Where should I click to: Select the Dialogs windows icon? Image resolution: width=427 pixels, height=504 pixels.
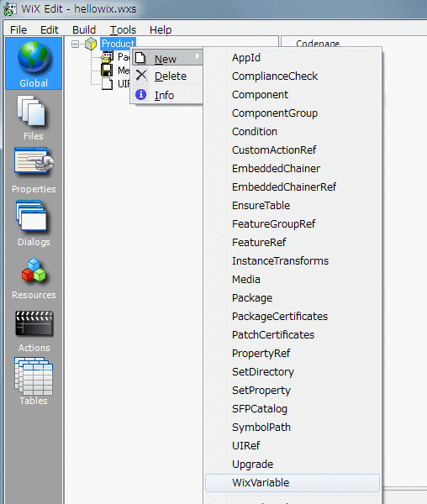pyautogui.click(x=31, y=216)
